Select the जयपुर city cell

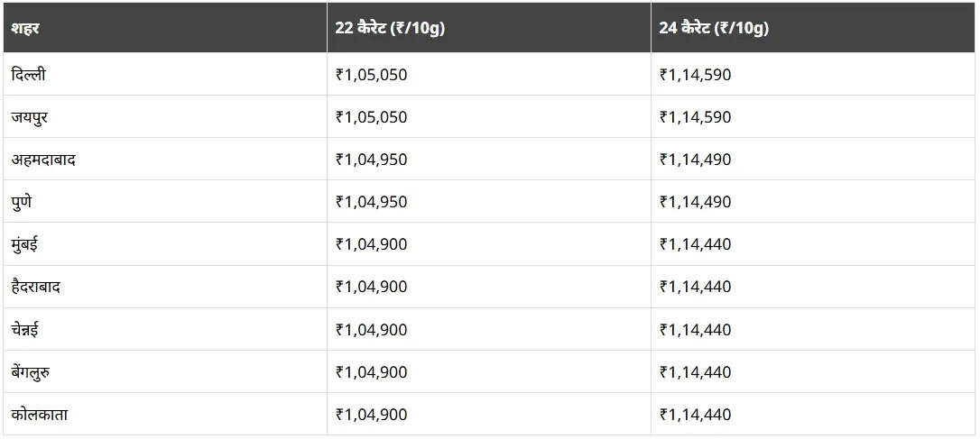(x=165, y=117)
